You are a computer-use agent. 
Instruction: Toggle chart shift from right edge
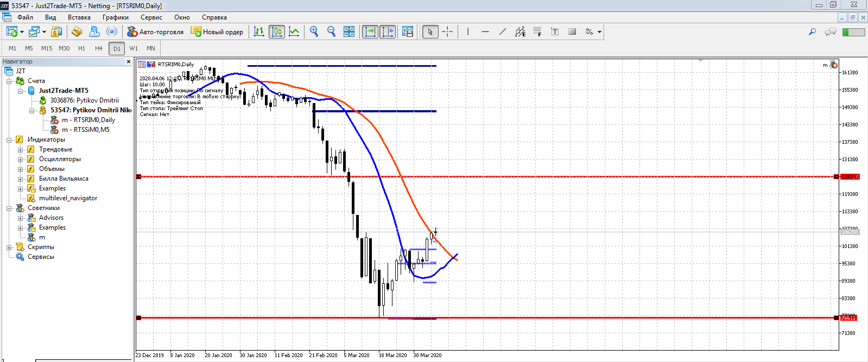tap(388, 31)
